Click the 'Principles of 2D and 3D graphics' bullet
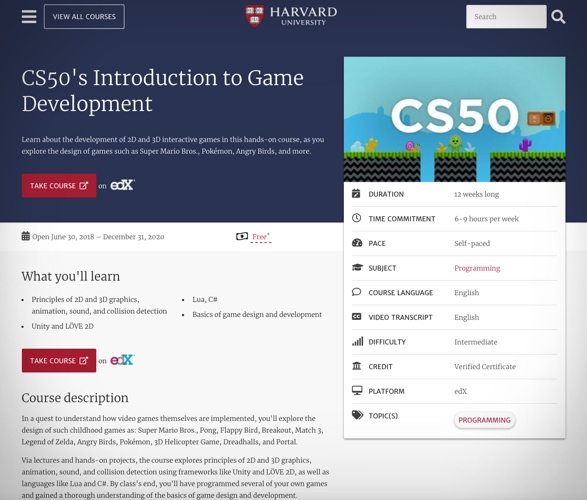Image resolution: width=587 pixels, height=500 pixels. pyautogui.click(x=99, y=305)
